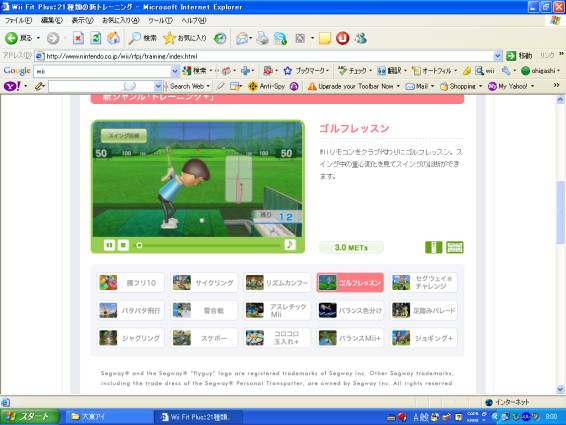Click the Google toolbar wrench settings icon
The height and width of the screenshot is (425, 566).
pos(506,71)
